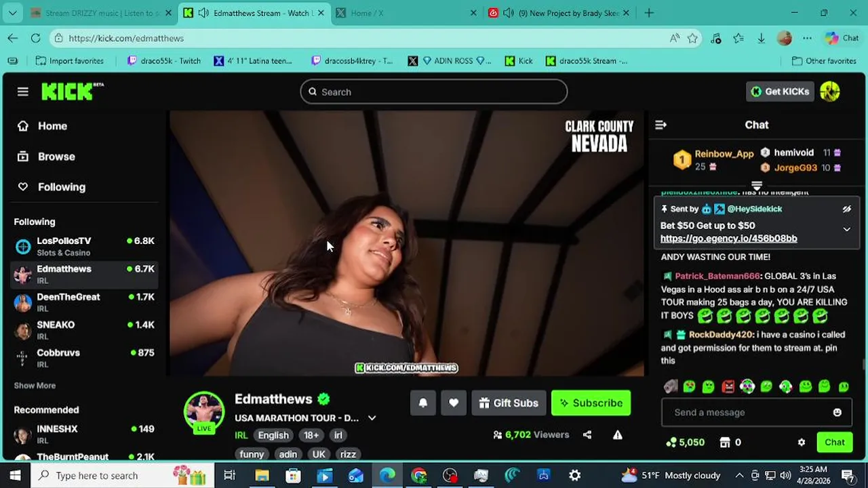Open the tab search dropdown arrow
This screenshot has width=868, height=488.
13,13
